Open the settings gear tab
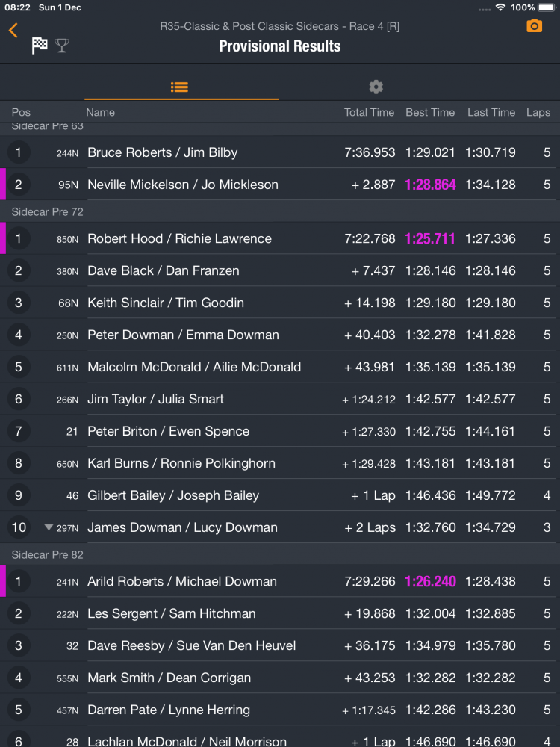This screenshot has width=560, height=747. coord(376,87)
